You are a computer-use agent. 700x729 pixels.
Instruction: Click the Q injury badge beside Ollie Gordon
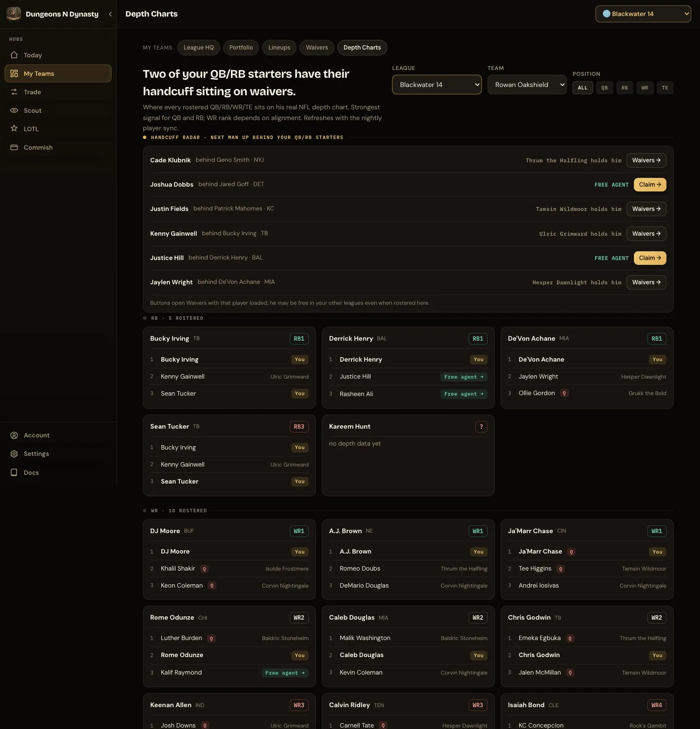coord(564,393)
